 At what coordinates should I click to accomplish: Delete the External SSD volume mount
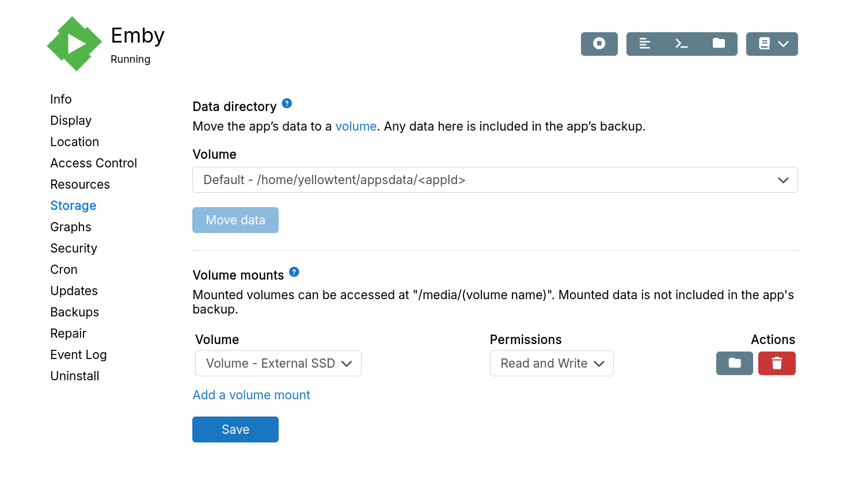tap(776, 363)
